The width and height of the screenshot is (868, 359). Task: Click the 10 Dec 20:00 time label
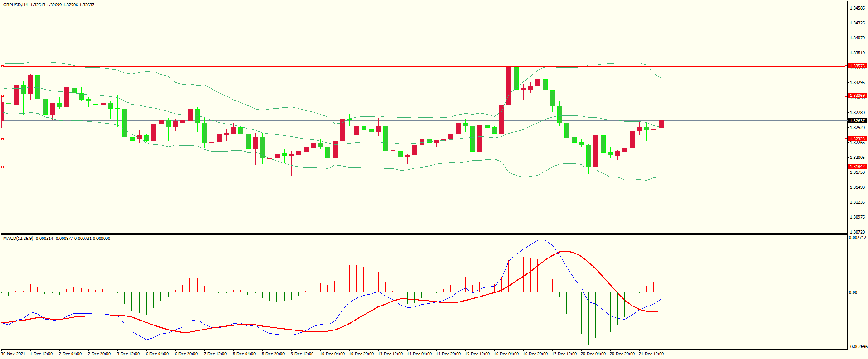[x=362, y=354]
